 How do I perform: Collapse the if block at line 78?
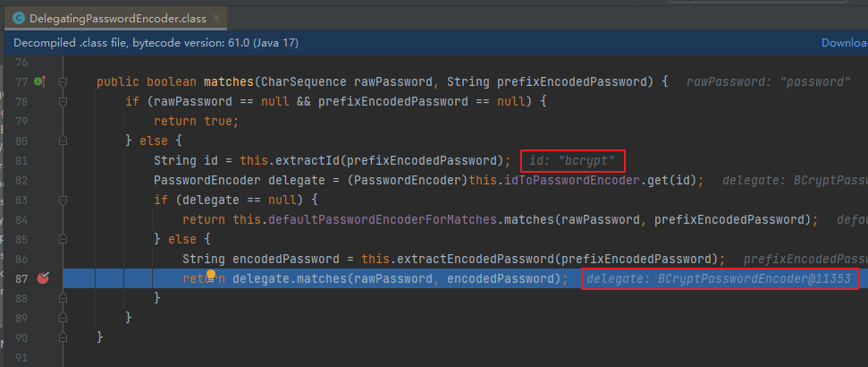[63, 101]
